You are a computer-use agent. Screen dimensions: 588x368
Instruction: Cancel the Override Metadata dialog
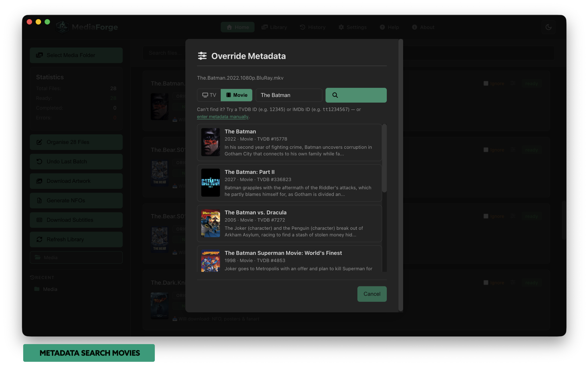point(372,294)
